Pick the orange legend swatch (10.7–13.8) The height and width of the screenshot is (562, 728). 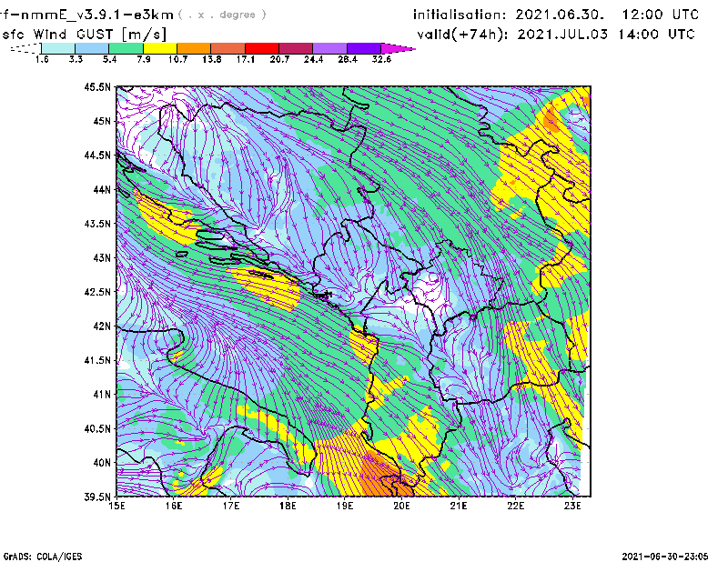(x=194, y=48)
